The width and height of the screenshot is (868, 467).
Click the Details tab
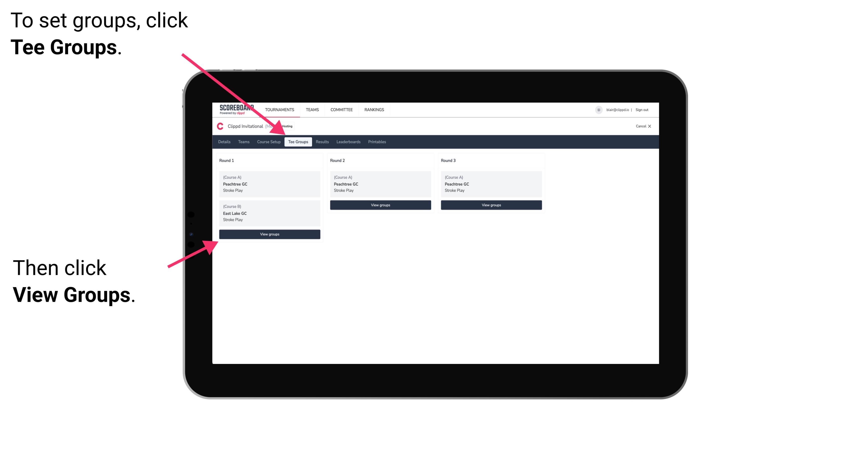(225, 142)
